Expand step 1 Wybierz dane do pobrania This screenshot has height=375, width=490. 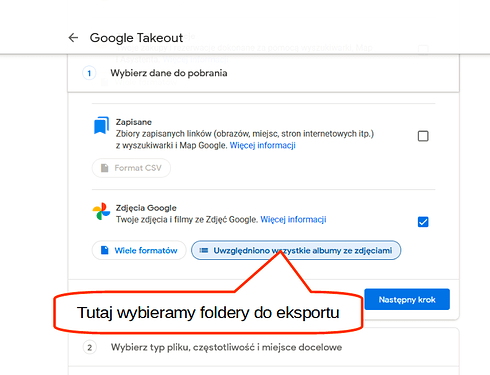(x=263, y=73)
